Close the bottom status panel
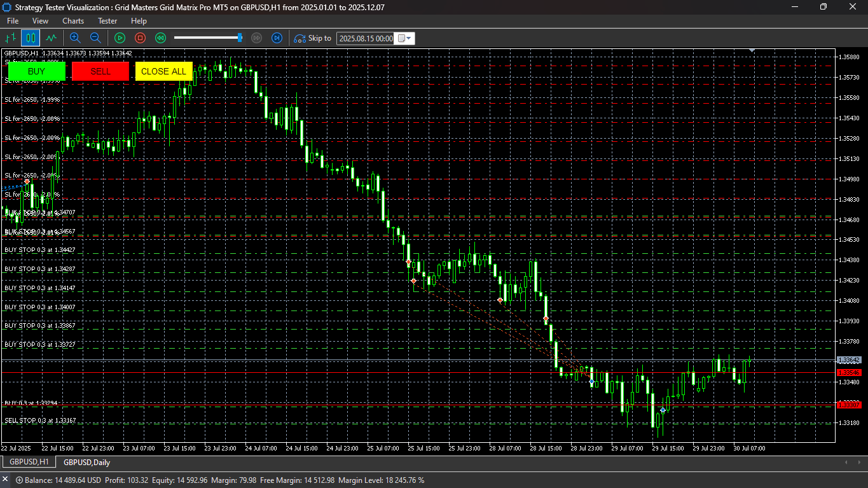The height and width of the screenshot is (488, 868). point(5,480)
